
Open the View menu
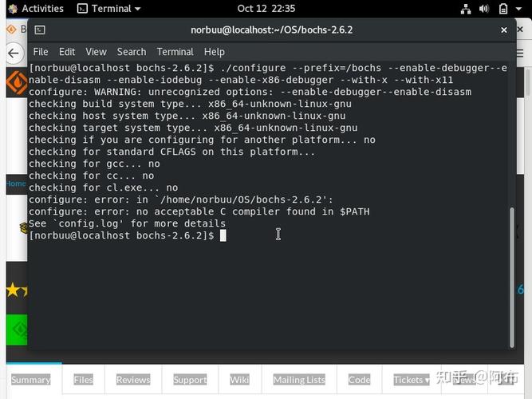coord(96,52)
